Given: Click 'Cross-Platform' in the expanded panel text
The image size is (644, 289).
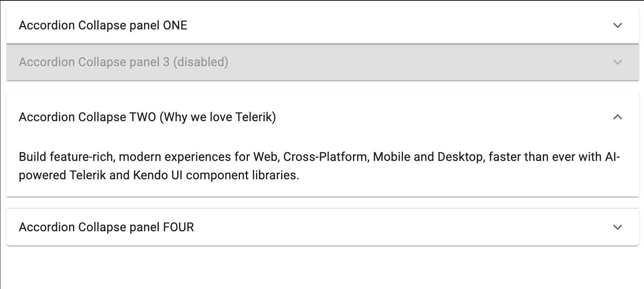Looking at the screenshot, I should (325, 157).
